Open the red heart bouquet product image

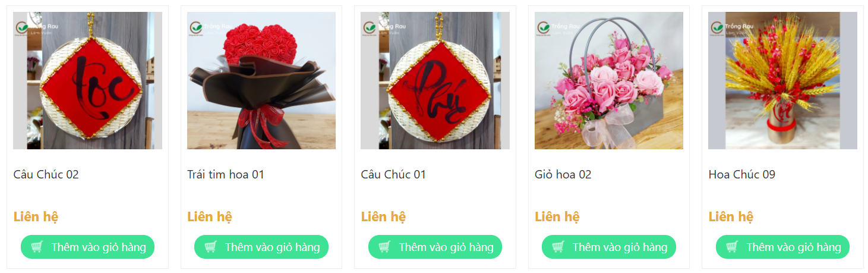click(261, 80)
